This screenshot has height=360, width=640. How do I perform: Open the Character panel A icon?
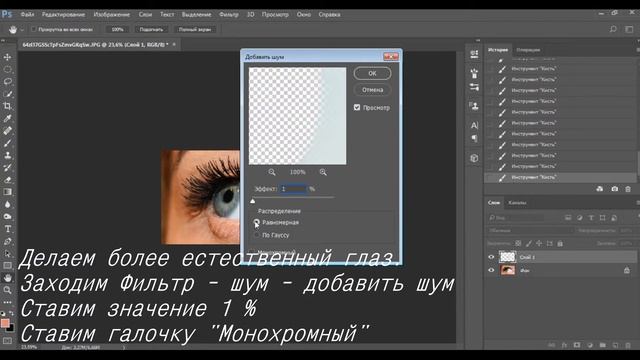pyautogui.click(x=474, y=125)
